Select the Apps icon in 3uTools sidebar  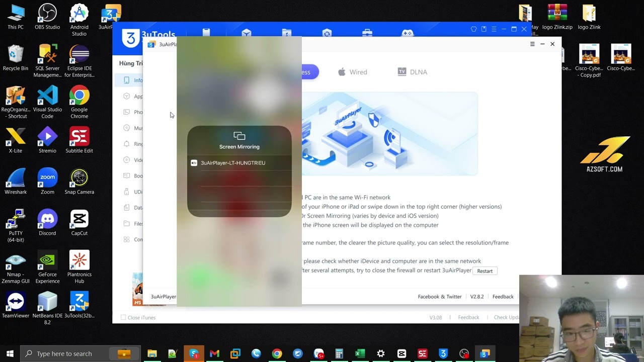click(x=126, y=96)
